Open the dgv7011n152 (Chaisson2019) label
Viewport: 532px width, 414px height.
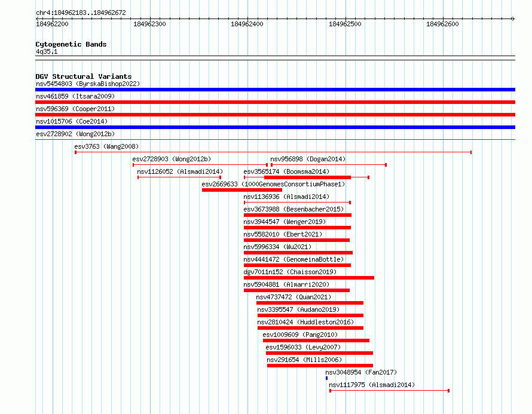(290, 272)
